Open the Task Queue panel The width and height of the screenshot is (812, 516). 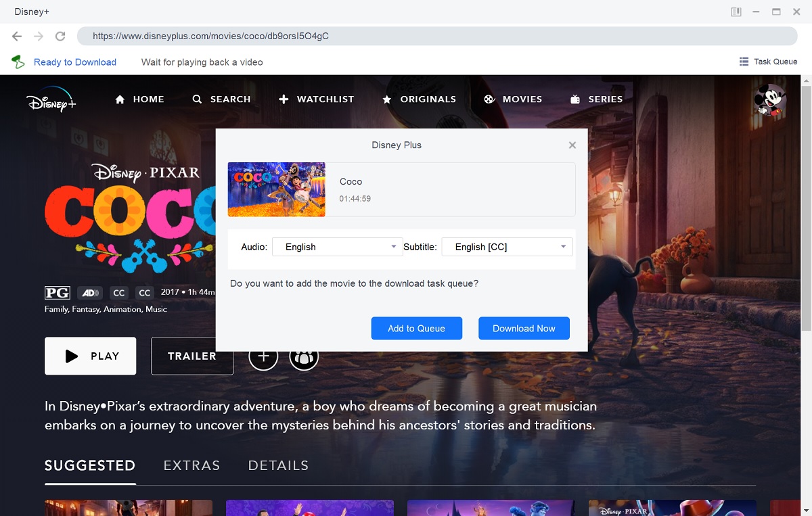(x=768, y=61)
